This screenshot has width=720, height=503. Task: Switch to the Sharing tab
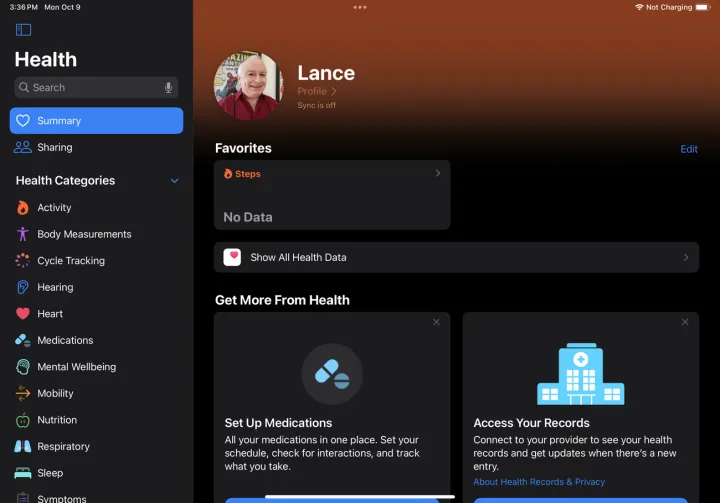pos(55,147)
